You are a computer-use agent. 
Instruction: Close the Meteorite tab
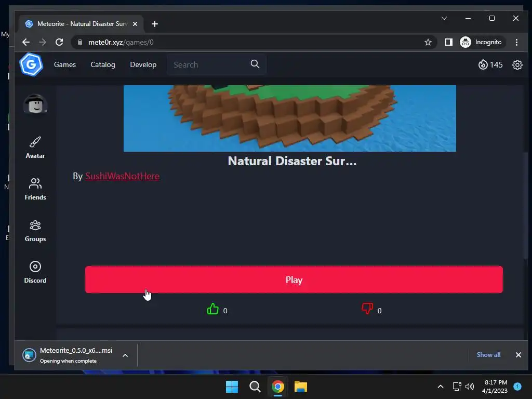[x=135, y=24]
